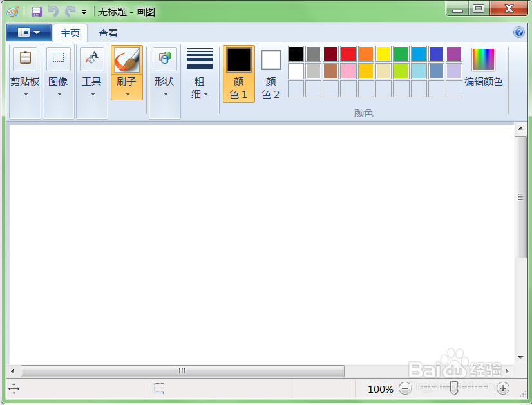Pick the blue-gray color swatch

(436, 71)
